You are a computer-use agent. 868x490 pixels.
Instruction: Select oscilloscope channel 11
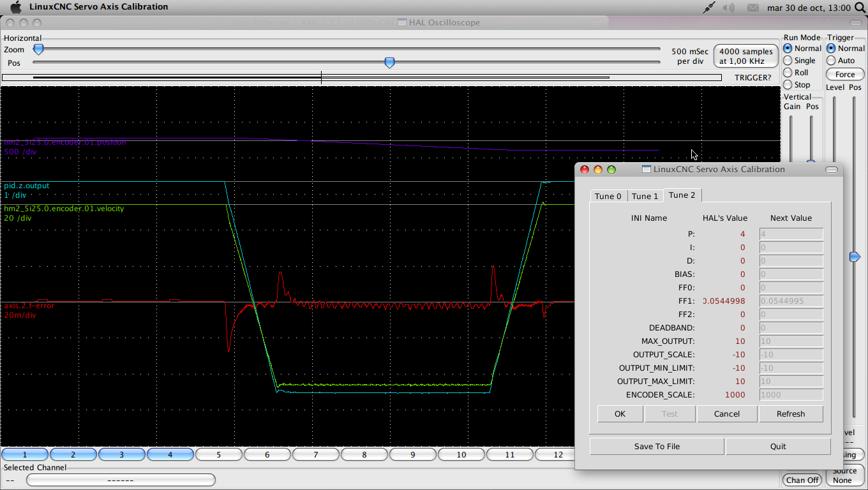[510, 455]
